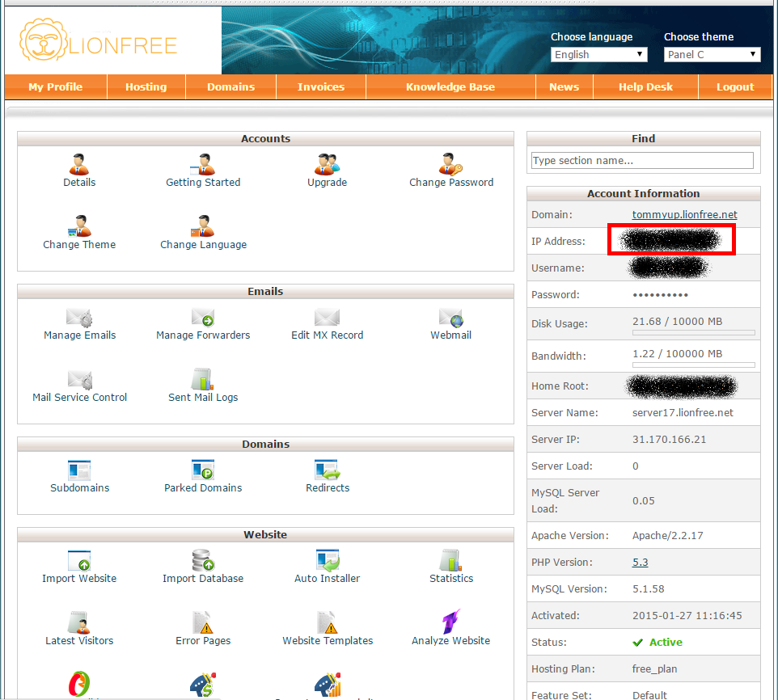The image size is (778, 700).
Task: Open the Knowledge Base menu item
Action: pos(450,86)
